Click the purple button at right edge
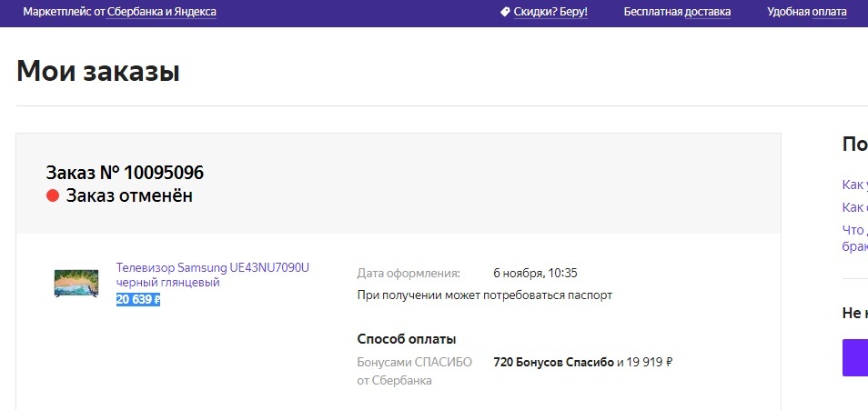Screen dimensions: 868x410 click(855, 357)
